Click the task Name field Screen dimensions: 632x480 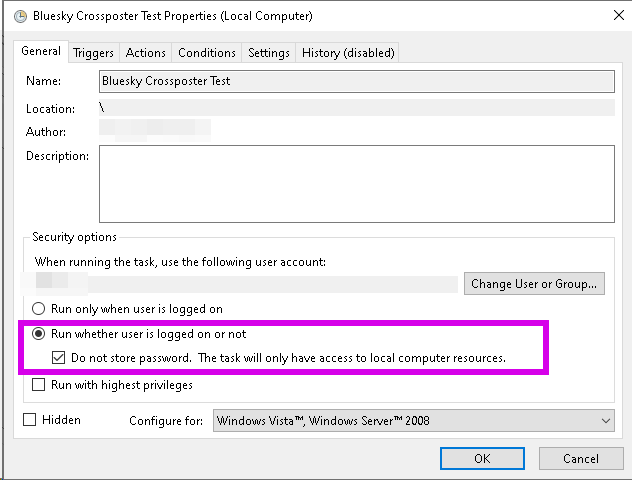(356, 81)
